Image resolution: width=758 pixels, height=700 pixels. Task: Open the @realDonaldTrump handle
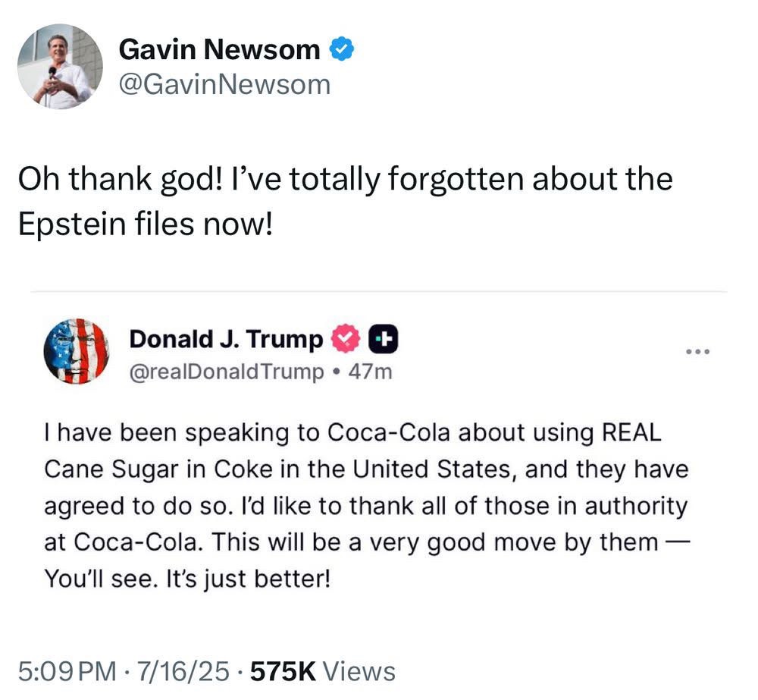pyautogui.click(x=227, y=372)
